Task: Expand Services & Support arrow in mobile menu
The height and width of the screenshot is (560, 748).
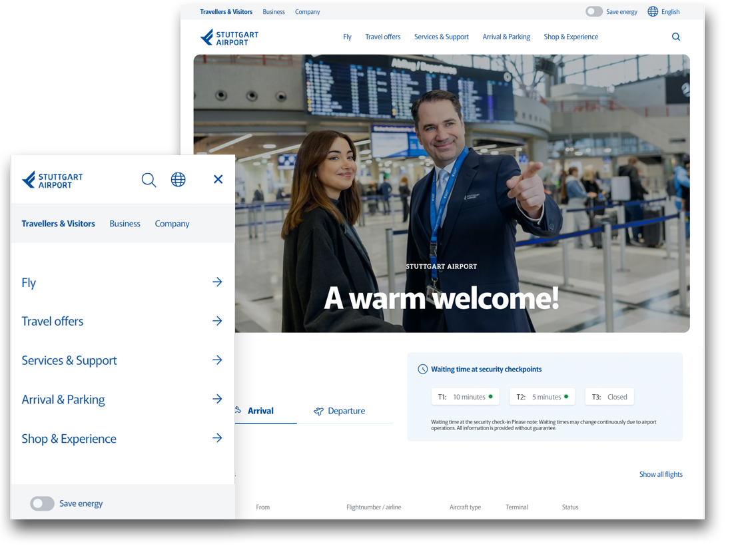Action: coord(217,360)
